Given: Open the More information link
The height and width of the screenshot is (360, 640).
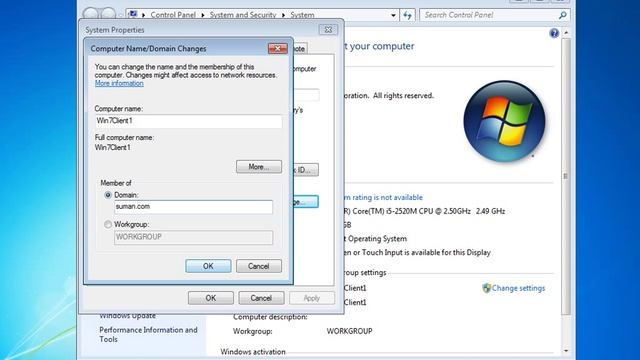Looking at the screenshot, I should (119, 83).
